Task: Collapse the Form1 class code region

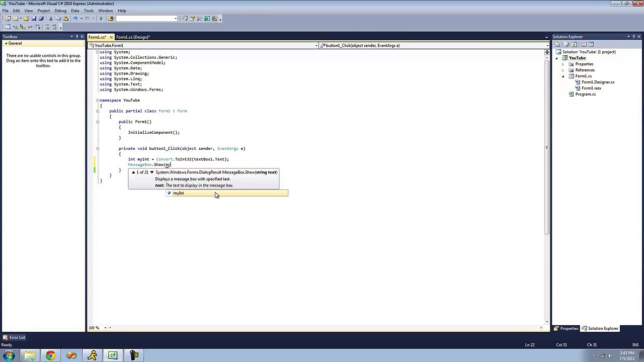Action: pyautogui.click(x=98, y=111)
